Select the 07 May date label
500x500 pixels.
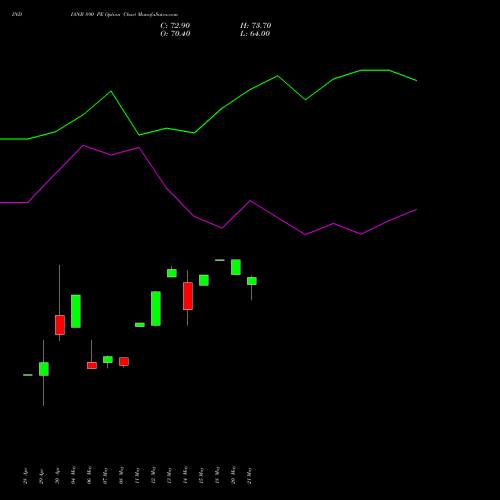(x=105, y=475)
